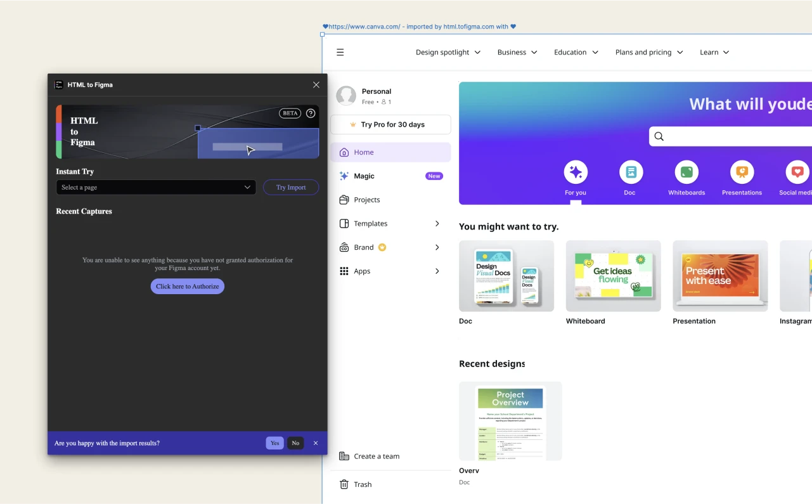Click the BETA badge in plugin banner
The image size is (812, 504).
click(290, 113)
